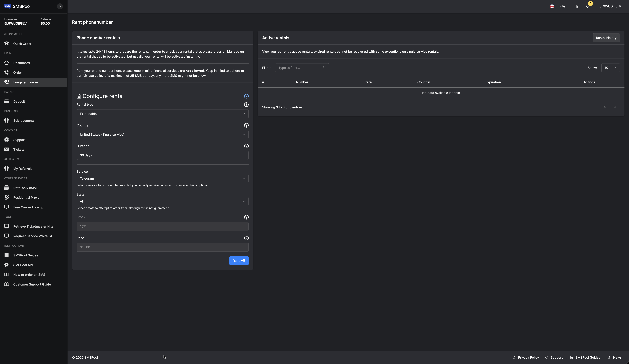The width and height of the screenshot is (629, 364).
Task: Open the notifications bell
Action: click(587, 6)
